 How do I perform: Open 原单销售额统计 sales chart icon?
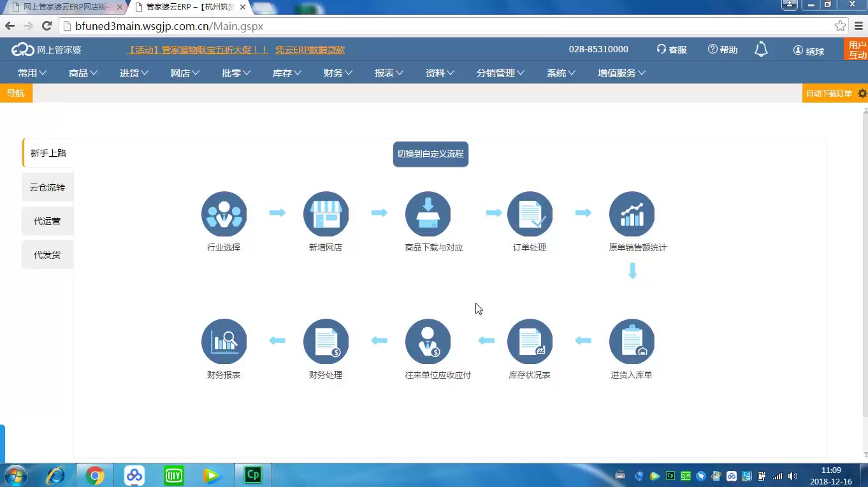point(632,214)
